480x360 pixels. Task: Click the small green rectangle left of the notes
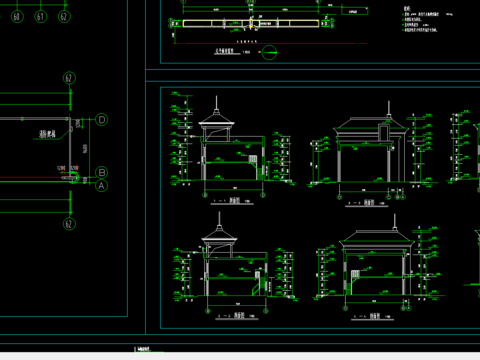tap(354, 11)
